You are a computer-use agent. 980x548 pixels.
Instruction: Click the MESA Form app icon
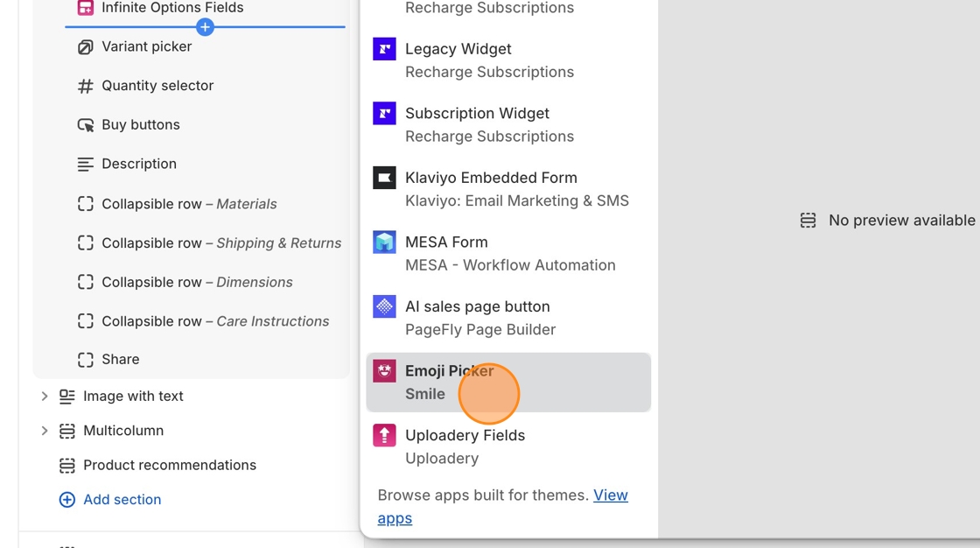384,242
